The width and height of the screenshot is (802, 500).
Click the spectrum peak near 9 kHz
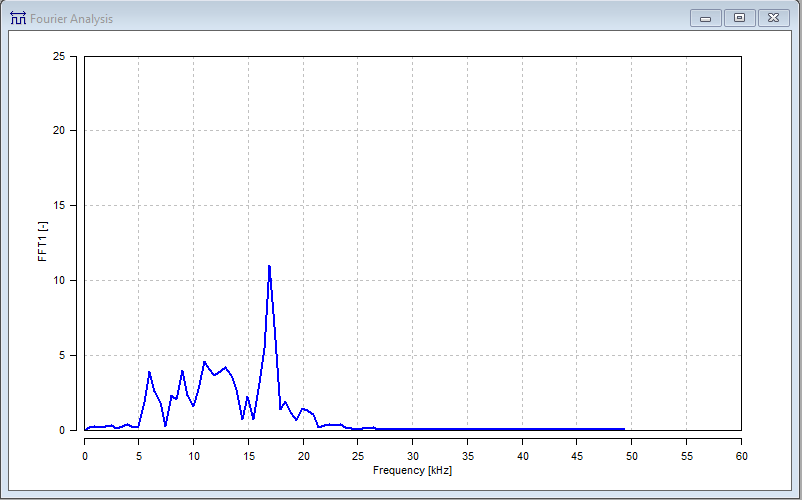(182, 371)
